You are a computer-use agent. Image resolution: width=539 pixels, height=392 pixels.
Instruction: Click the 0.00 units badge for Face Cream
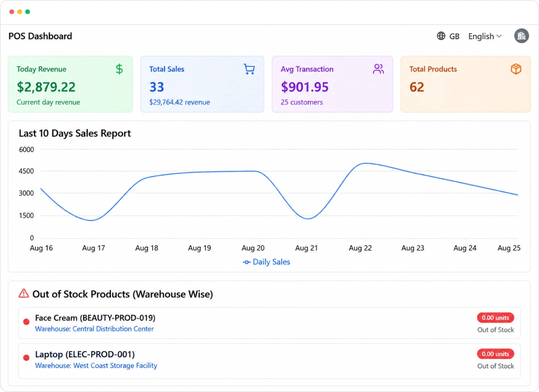pos(495,318)
